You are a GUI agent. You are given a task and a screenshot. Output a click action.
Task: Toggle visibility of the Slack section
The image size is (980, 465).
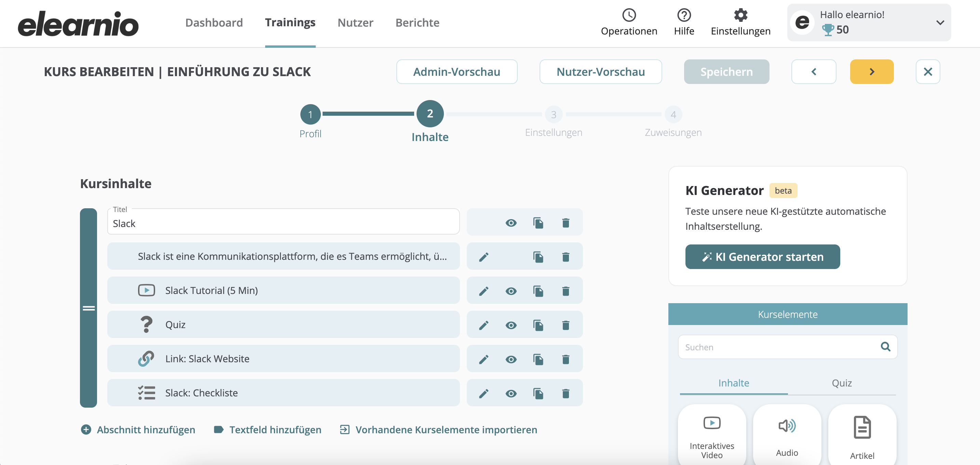(511, 223)
